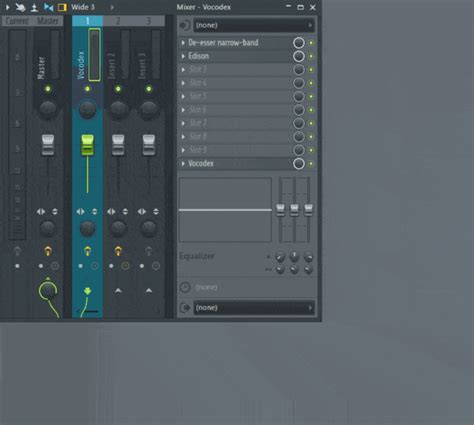Route to Insert 2 using its up arrow
Image resolution: width=474 pixels, height=425 pixels.
[118, 291]
